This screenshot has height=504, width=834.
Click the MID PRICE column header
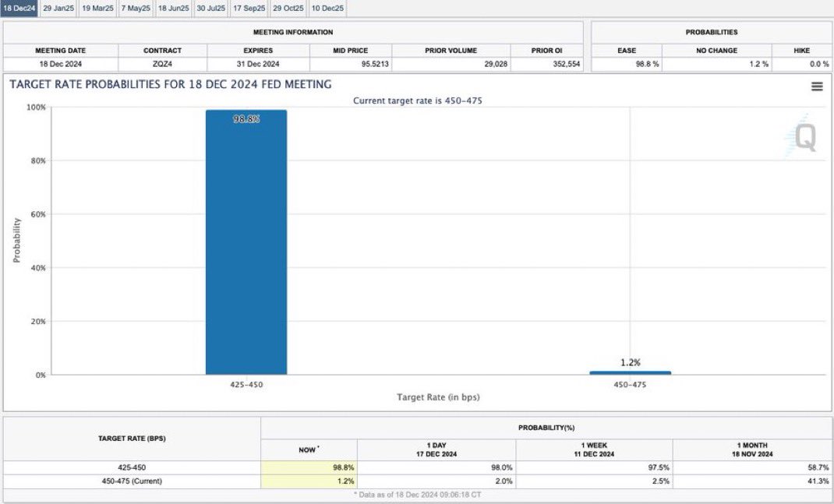click(351, 51)
